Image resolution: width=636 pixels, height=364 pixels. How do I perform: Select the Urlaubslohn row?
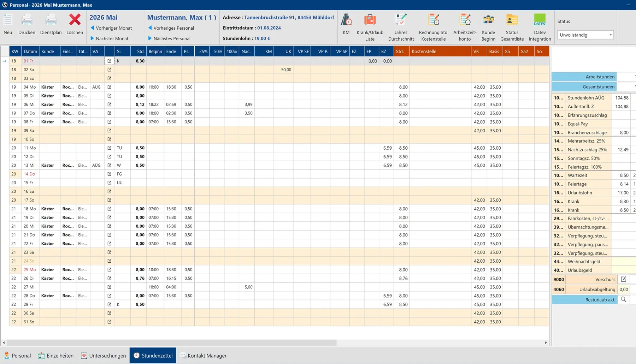pyautogui.click(x=594, y=193)
